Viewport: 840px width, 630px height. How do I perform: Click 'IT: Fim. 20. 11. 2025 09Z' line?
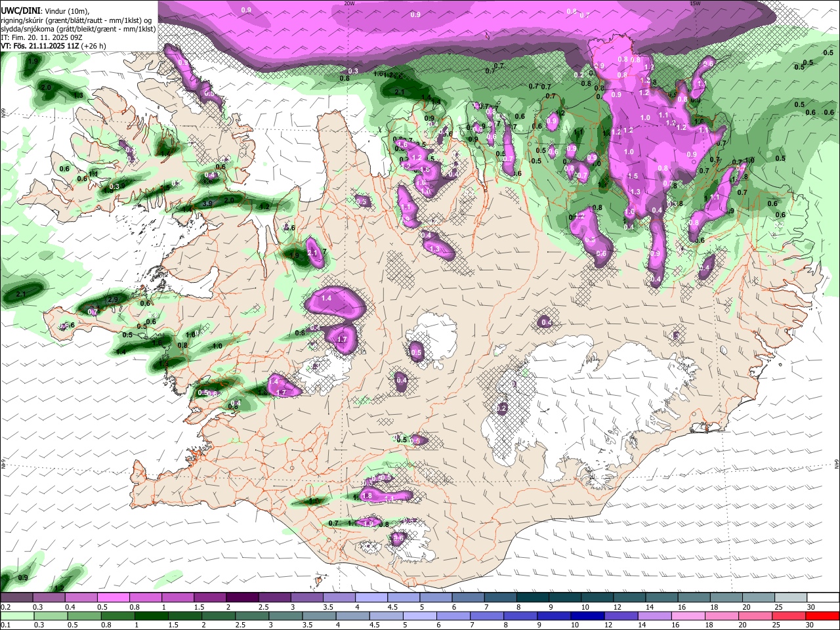pos(41,37)
